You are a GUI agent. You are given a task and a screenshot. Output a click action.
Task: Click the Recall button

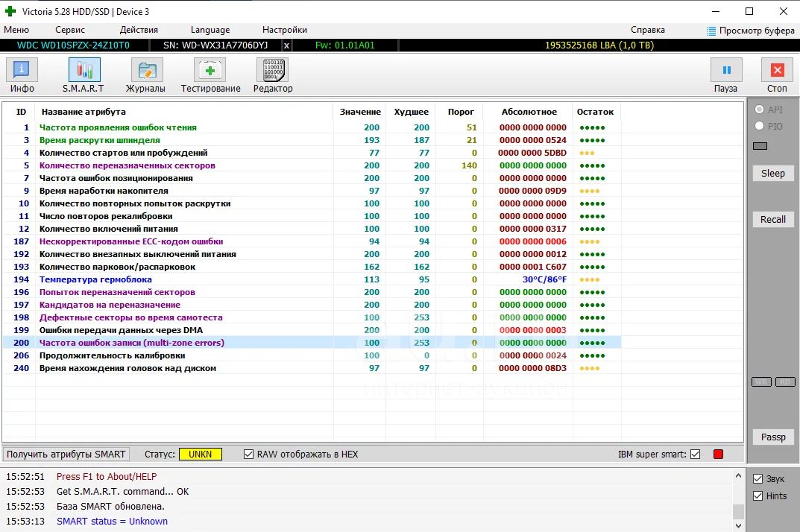click(x=773, y=219)
